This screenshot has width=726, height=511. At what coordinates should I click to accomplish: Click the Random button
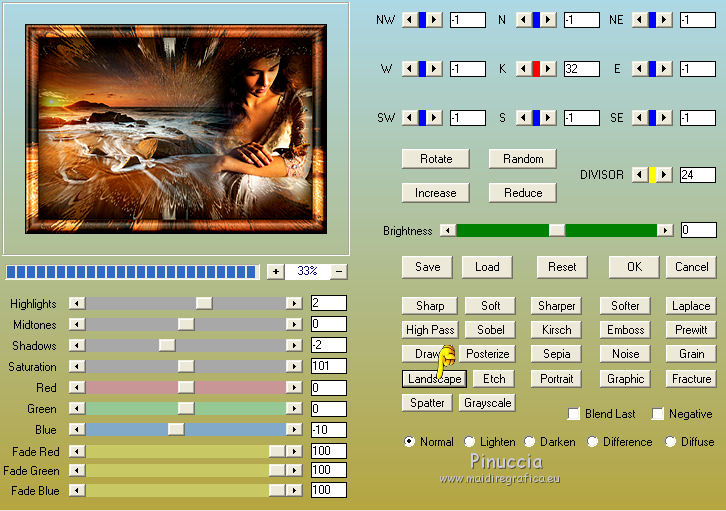[x=523, y=159]
